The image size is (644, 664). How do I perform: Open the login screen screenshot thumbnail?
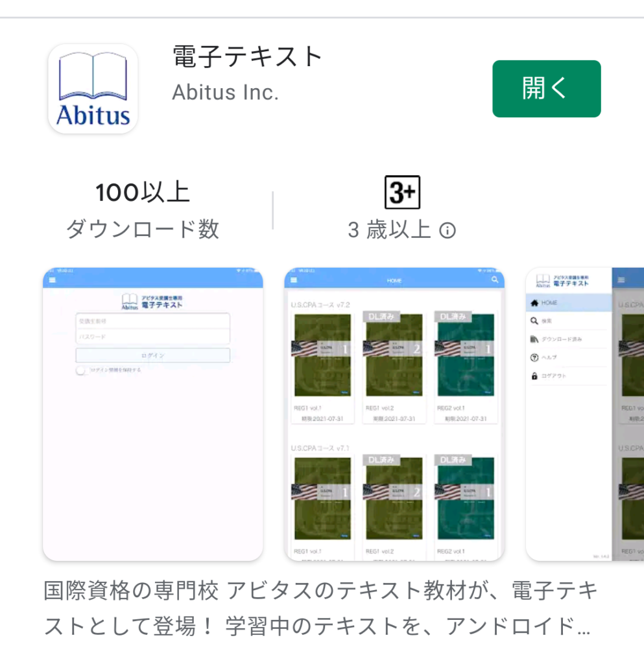(153, 414)
